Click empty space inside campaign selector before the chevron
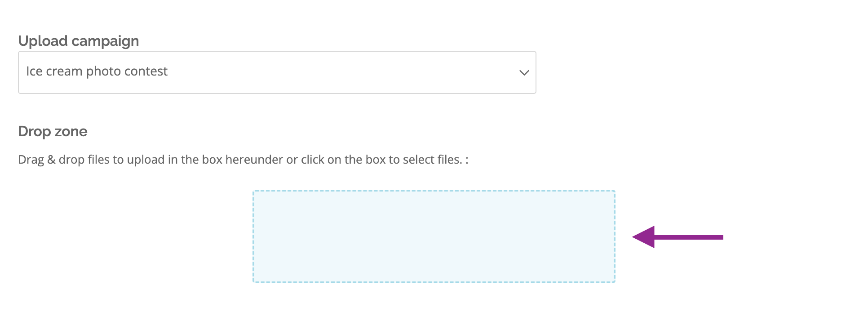 (x=341, y=72)
